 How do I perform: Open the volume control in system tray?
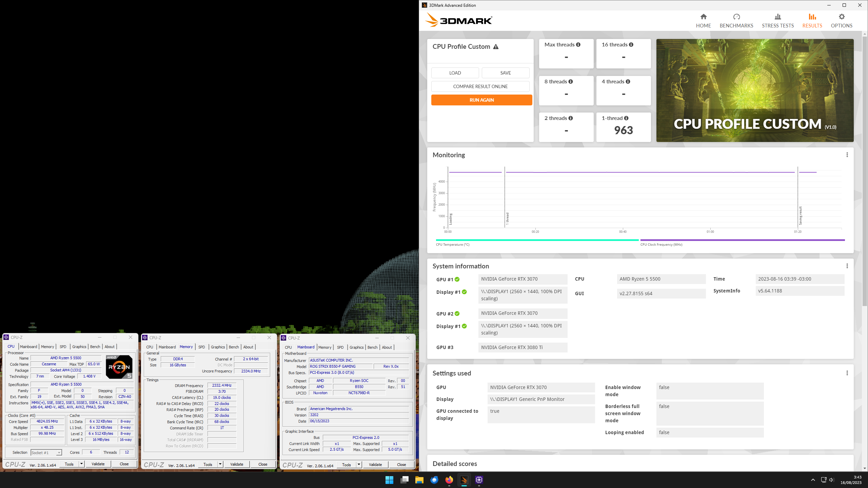831,480
